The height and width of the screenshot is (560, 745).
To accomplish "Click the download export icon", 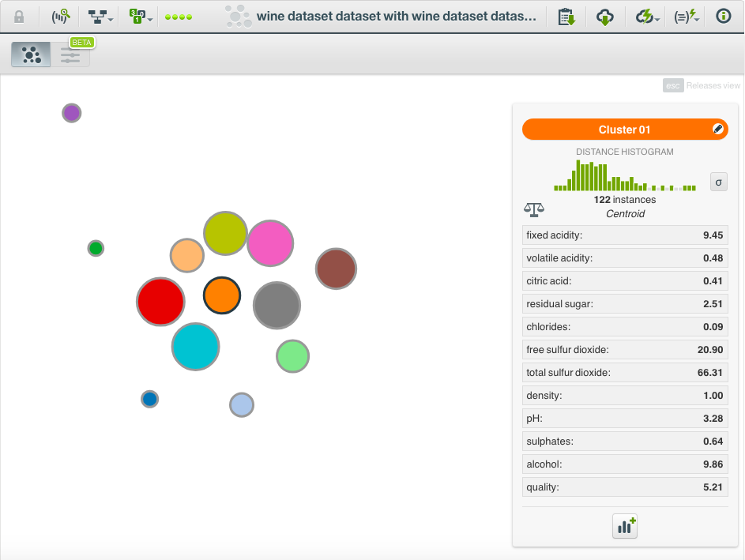I will pyautogui.click(x=605, y=16).
